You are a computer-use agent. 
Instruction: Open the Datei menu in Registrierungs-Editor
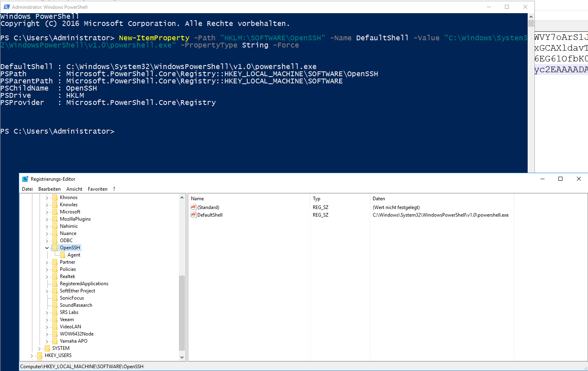click(27, 189)
